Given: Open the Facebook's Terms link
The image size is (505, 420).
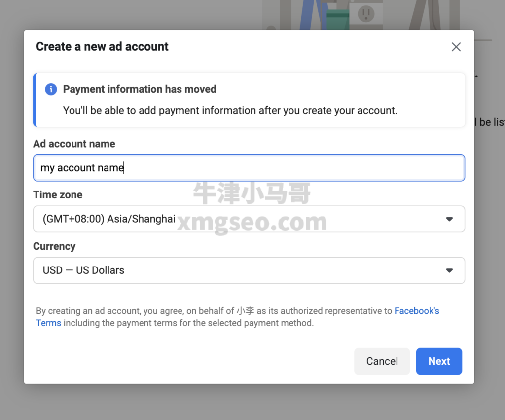Looking at the screenshot, I should [417, 311].
